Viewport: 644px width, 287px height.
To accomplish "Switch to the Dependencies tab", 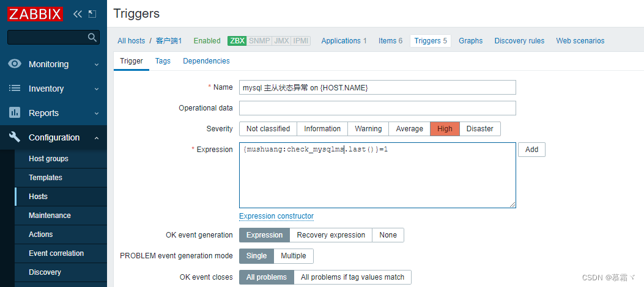I will click(206, 61).
